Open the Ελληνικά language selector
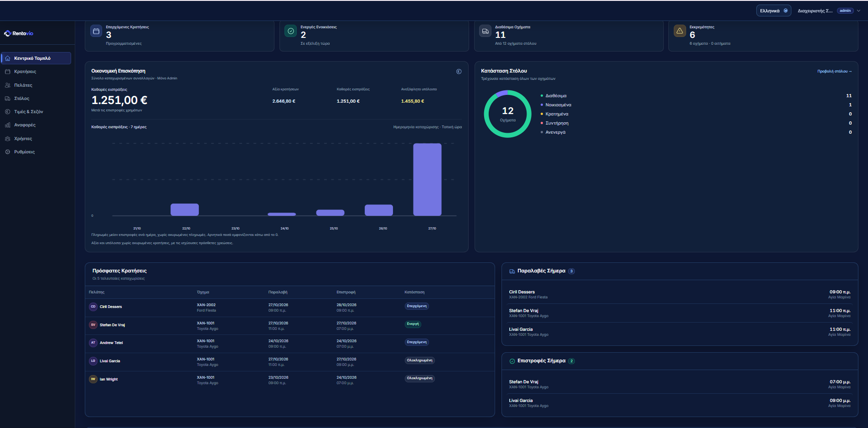The height and width of the screenshot is (428, 868). pyautogui.click(x=774, y=11)
